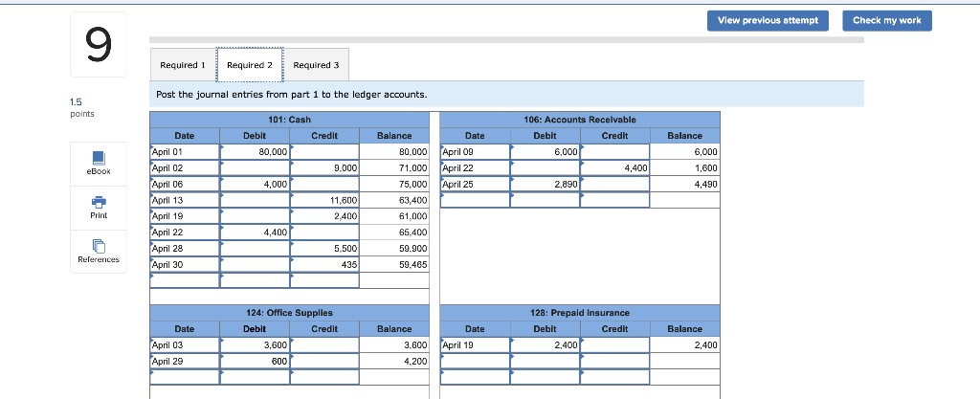Click Office Supplies debit field showing 600
Image resolution: width=980 pixels, height=399 pixels.
[255, 362]
